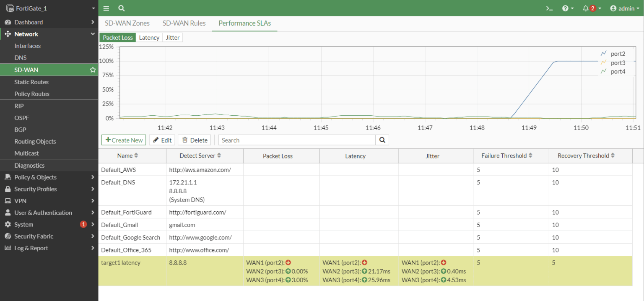The height and width of the screenshot is (301, 644).
Task: Switch chart to Jitter view
Action: 173,37
